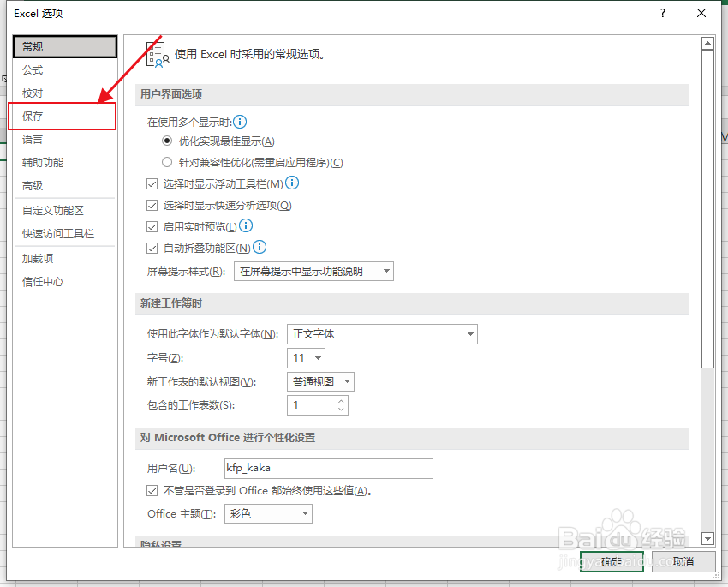The image size is (728, 587).
Task: Toggle 自动折叠功能区 checkbox
Action: 152,248
